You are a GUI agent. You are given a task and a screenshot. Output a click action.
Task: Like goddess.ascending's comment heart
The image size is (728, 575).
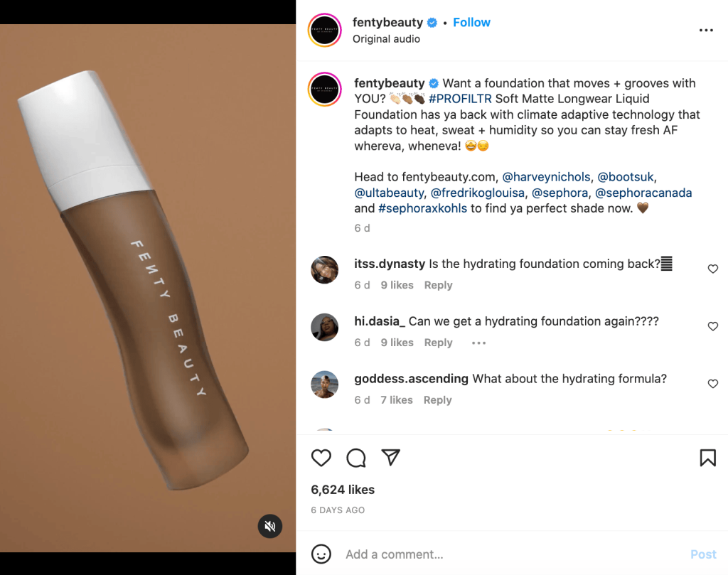713,384
